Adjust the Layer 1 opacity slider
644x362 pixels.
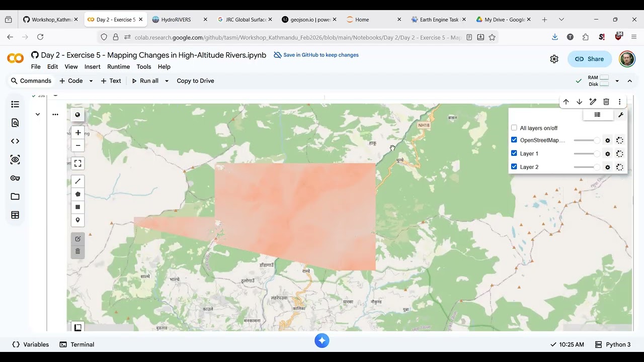(x=587, y=154)
